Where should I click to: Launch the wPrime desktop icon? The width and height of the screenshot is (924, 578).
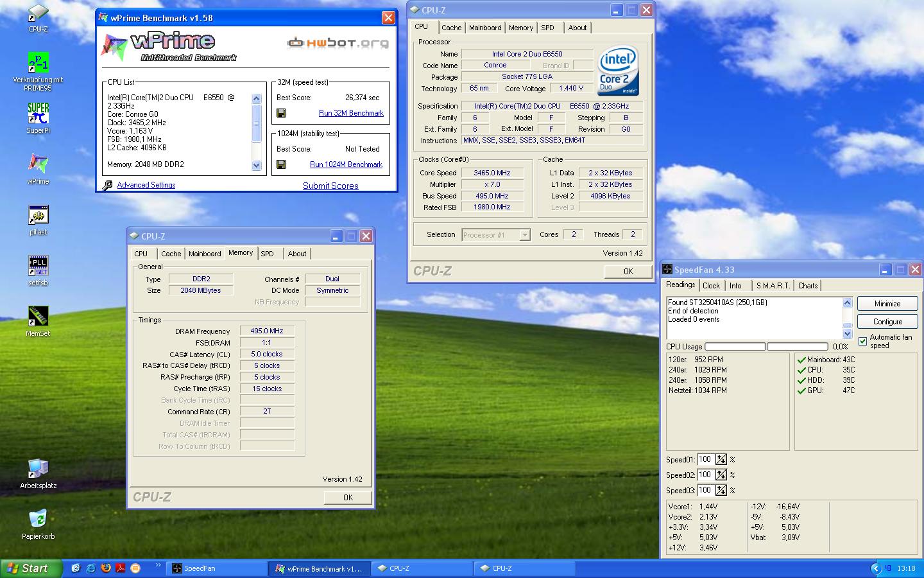tap(38, 169)
